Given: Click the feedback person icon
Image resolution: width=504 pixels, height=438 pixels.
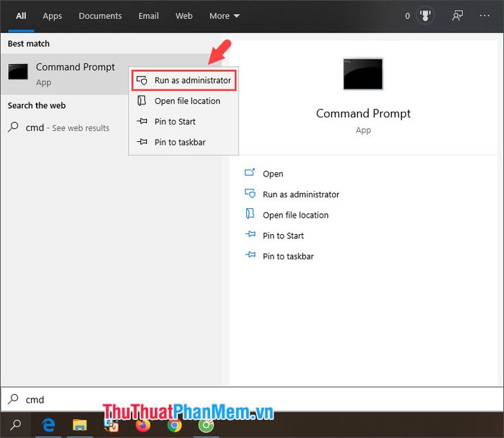Looking at the screenshot, I should (457, 16).
